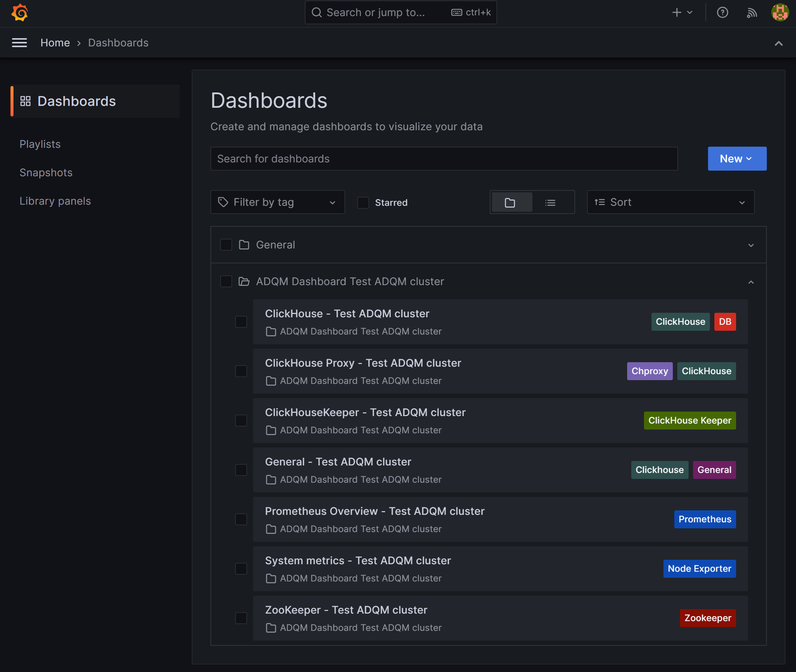Open System metrics - Test ADQM cluster
Screen dimensions: 796x672
[x=358, y=560]
